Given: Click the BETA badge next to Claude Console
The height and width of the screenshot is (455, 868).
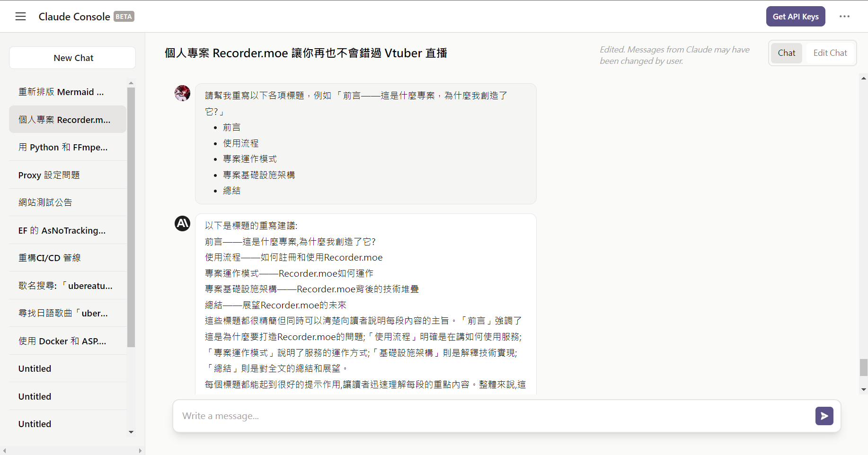Looking at the screenshot, I should point(124,17).
